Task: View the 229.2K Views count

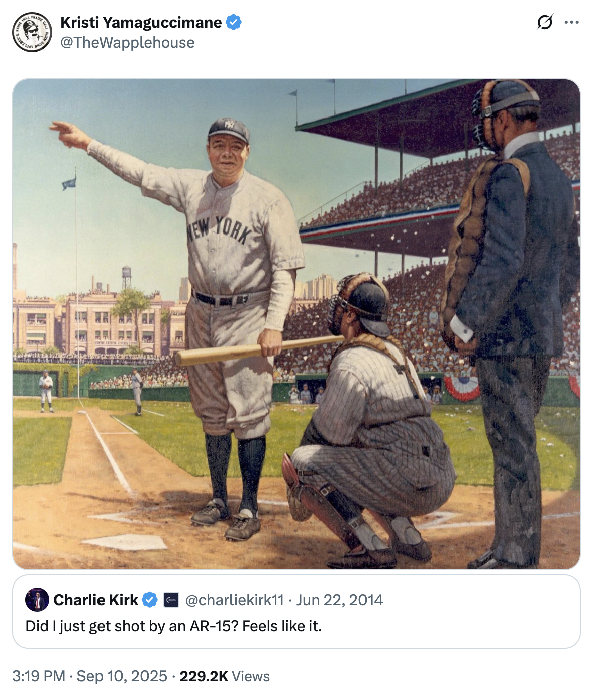Action: pos(225,676)
